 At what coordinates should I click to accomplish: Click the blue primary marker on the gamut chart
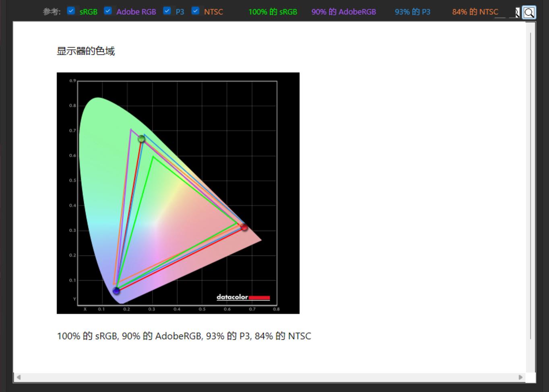pyautogui.click(x=116, y=291)
